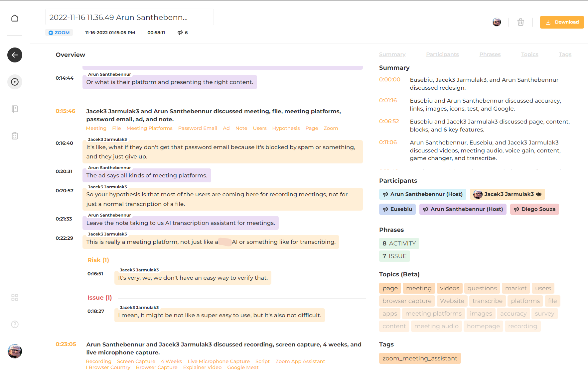Switch to the Topics tab
Image resolution: width=588 pixels, height=381 pixels.
[529, 54]
